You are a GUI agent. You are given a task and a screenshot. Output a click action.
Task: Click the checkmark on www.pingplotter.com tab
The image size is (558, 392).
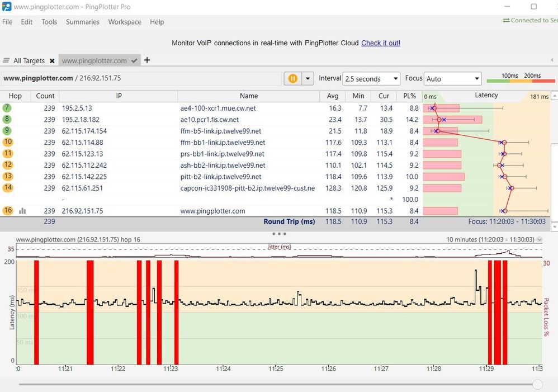[134, 60]
